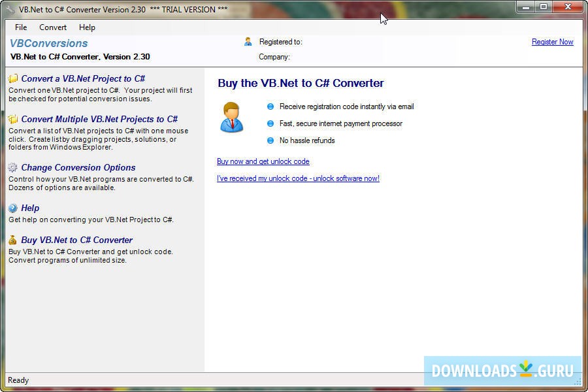The image size is (588, 392).
Task: Click the Buy the VB.Net to C# Converter heading
Action: [301, 83]
